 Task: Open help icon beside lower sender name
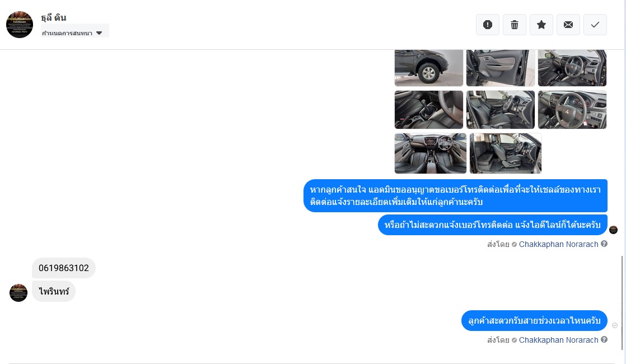click(604, 340)
